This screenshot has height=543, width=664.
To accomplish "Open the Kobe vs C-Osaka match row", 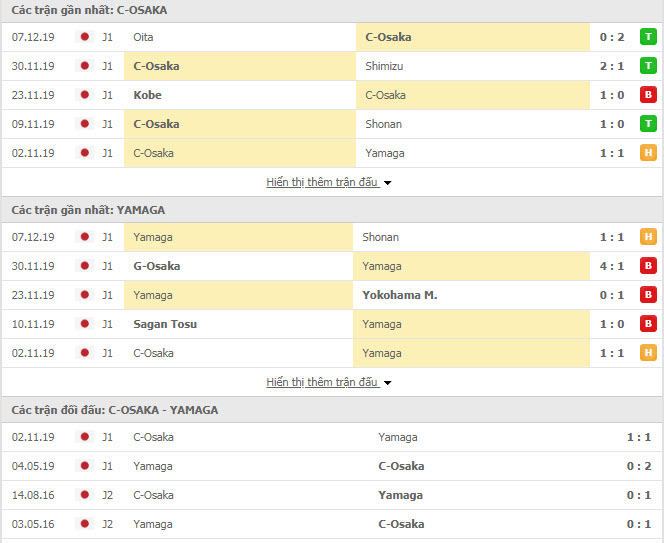I will (x=332, y=95).
